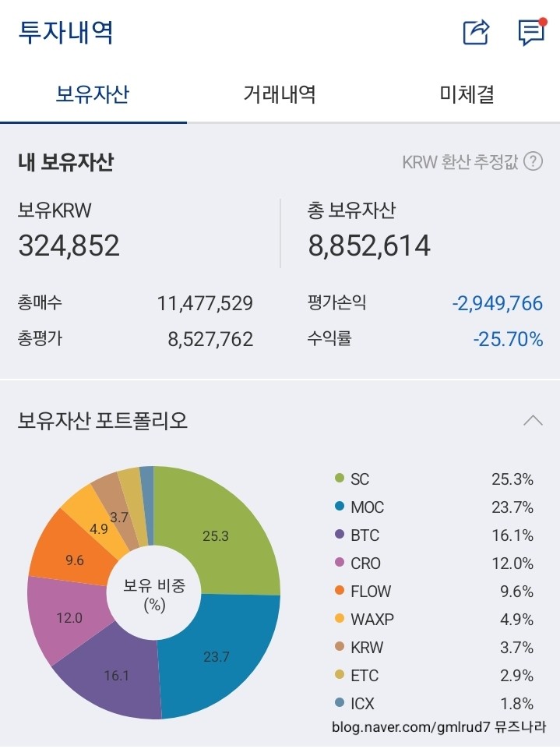
Task: Tap the share icon in header
Action: point(476,32)
